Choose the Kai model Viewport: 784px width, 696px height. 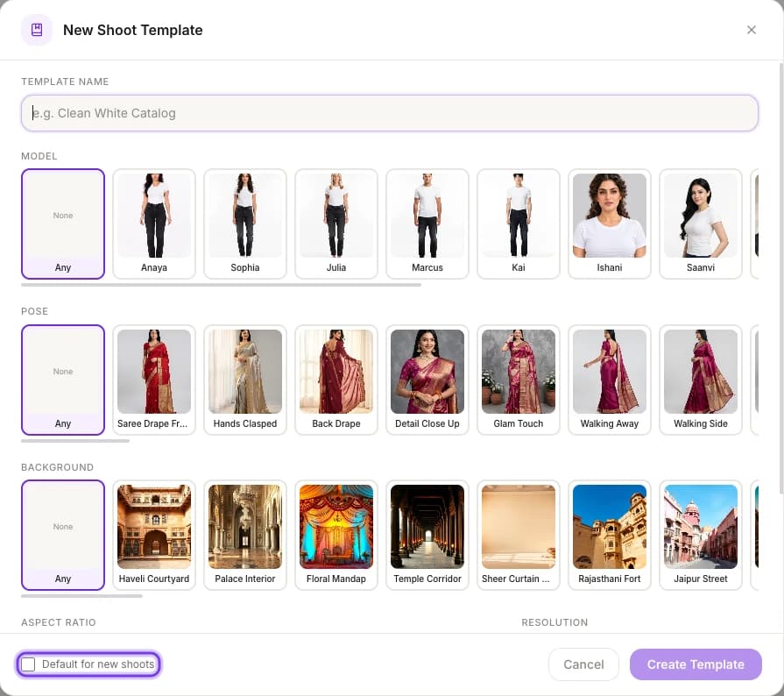click(x=519, y=224)
